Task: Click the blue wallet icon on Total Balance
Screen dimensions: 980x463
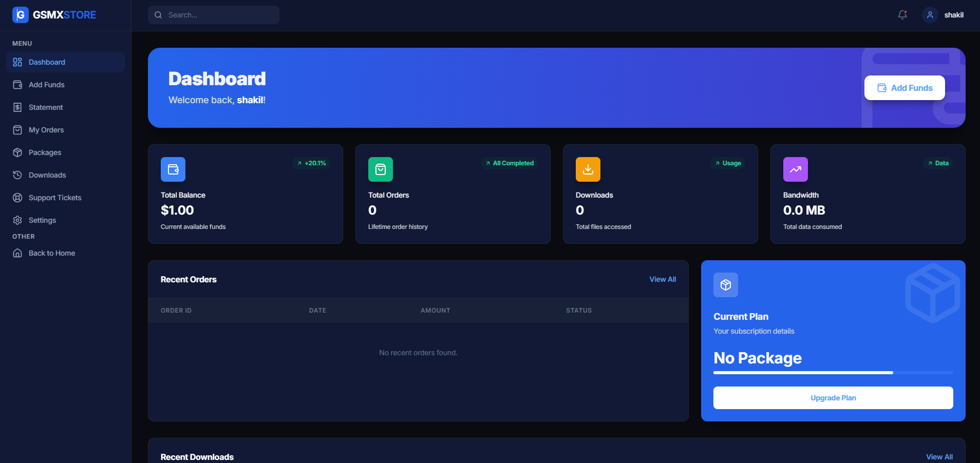Action: pos(173,169)
